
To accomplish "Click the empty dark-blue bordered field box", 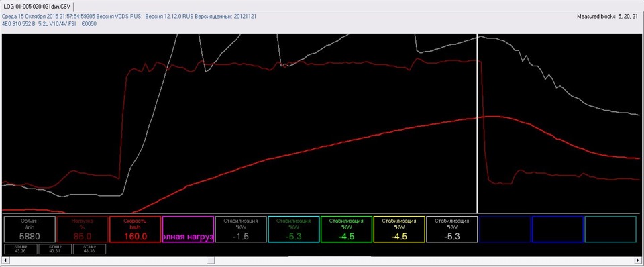I will pyautogui.click(x=504, y=229).
